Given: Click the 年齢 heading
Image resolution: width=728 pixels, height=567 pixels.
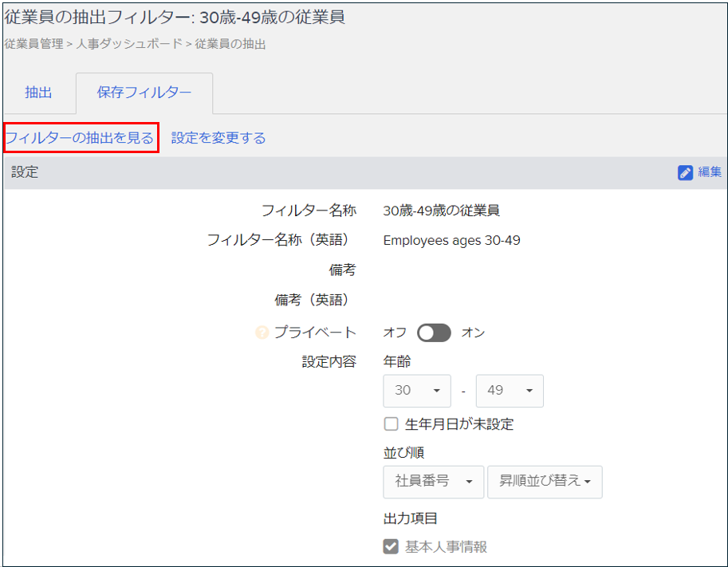Looking at the screenshot, I should [x=397, y=361].
